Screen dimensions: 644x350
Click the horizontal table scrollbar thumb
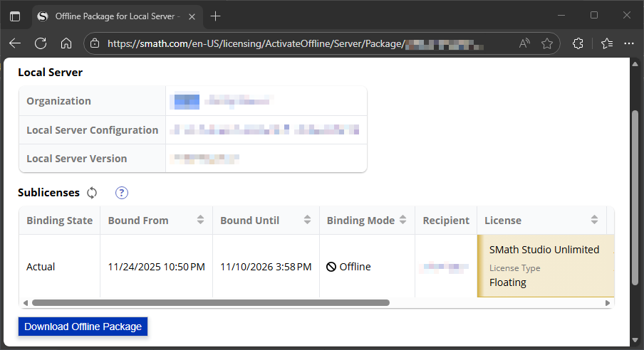pos(211,303)
